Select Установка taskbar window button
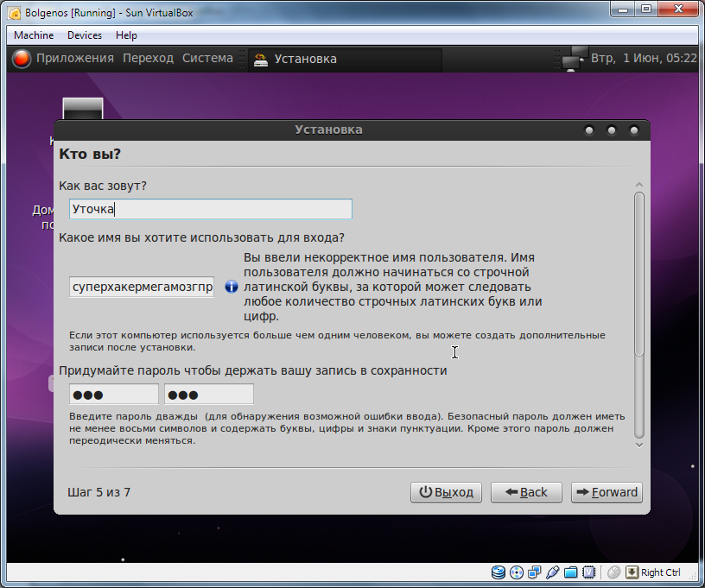The width and height of the screenshot is (705, 588). [345, 59]
